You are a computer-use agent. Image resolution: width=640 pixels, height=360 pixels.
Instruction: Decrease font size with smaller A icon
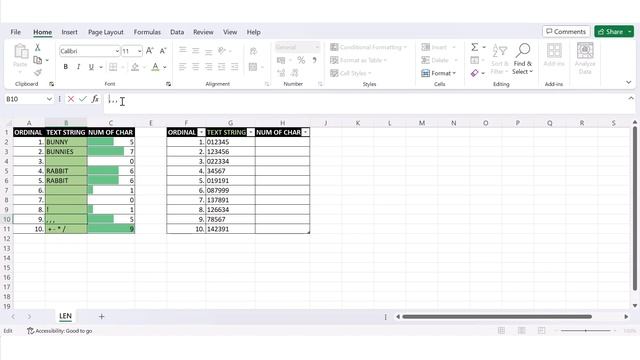pyautogui.click(x=163, y=51)
